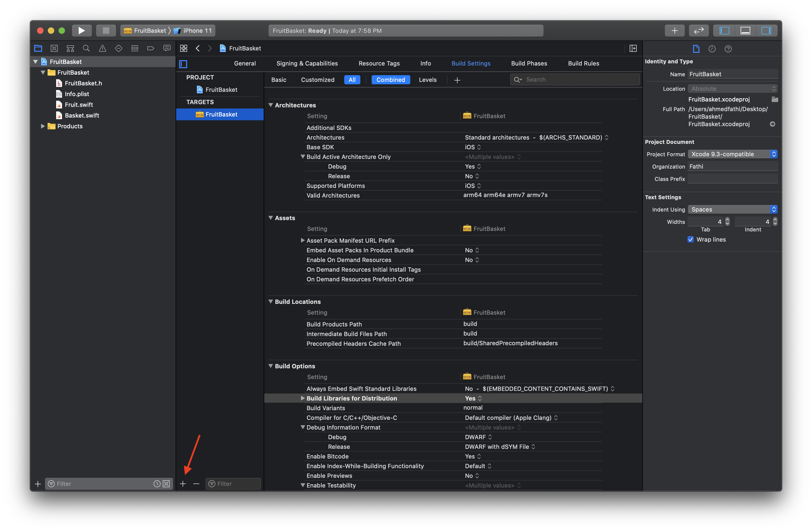Open the Build Phases tab

pos(529,63)
